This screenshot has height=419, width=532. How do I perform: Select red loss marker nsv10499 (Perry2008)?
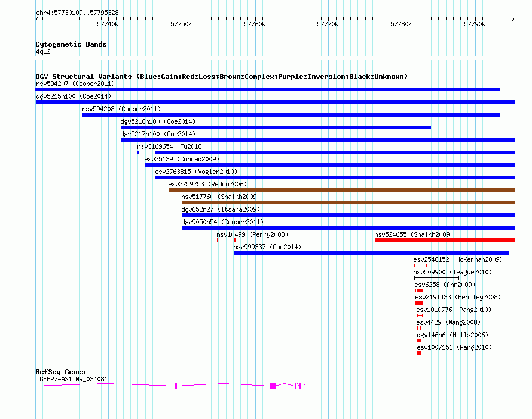click(227, 240)
